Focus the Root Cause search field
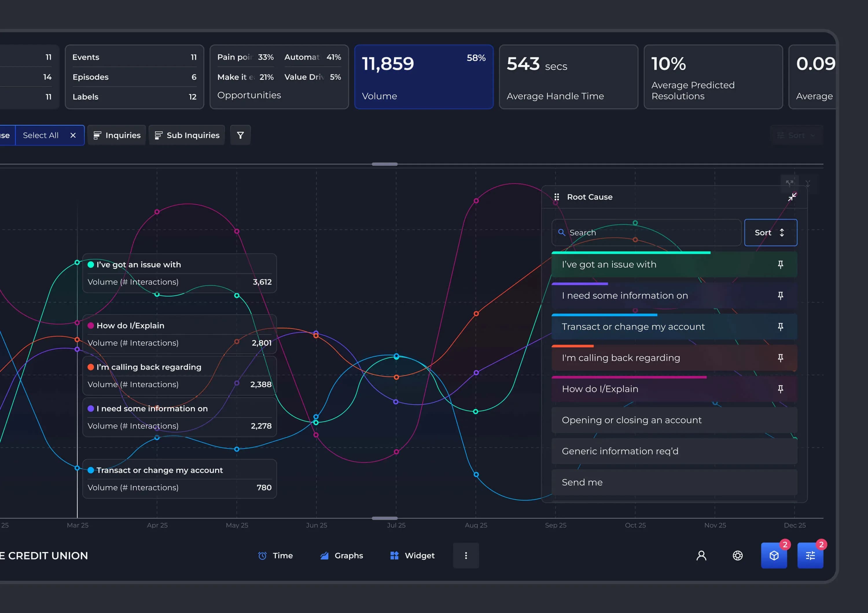Image resolution: width=868 pixels, height=613 pixels. (x=646, y=233)
